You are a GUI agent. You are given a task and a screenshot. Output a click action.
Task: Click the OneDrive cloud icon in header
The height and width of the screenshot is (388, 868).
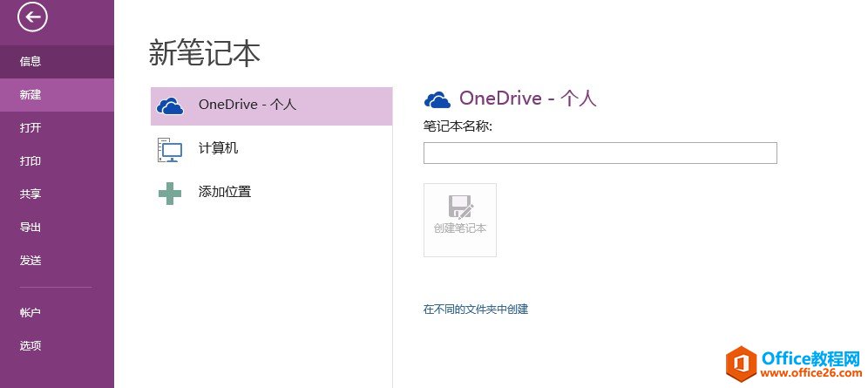tap(437, 99)
